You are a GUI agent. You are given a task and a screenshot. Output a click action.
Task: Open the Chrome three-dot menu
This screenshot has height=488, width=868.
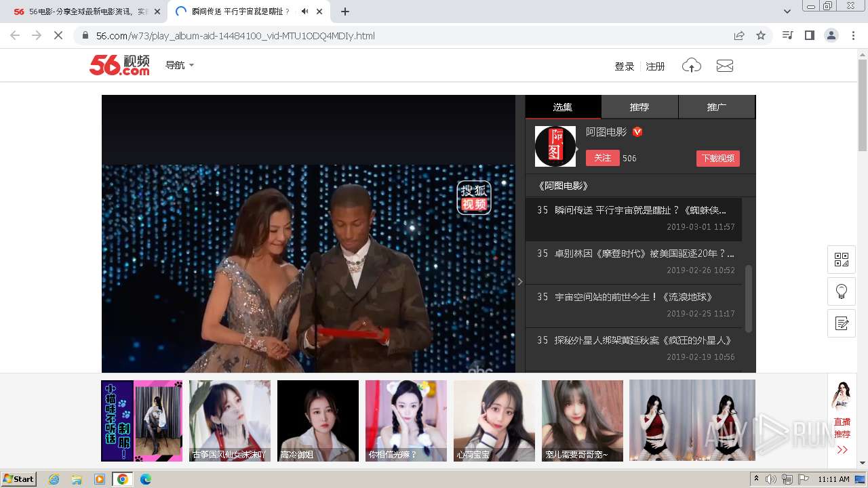pyautogui.click(x=853, y=35)
